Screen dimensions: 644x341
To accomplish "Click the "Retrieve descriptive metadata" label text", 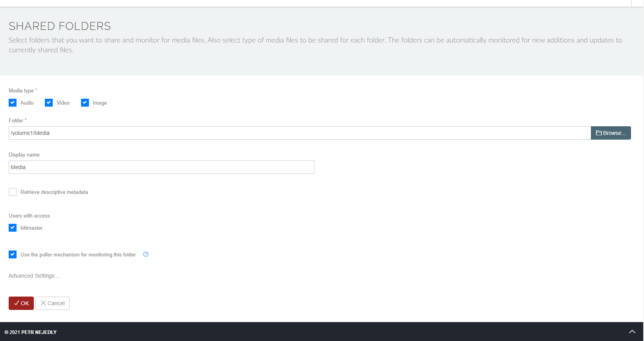I will point(54,192).
